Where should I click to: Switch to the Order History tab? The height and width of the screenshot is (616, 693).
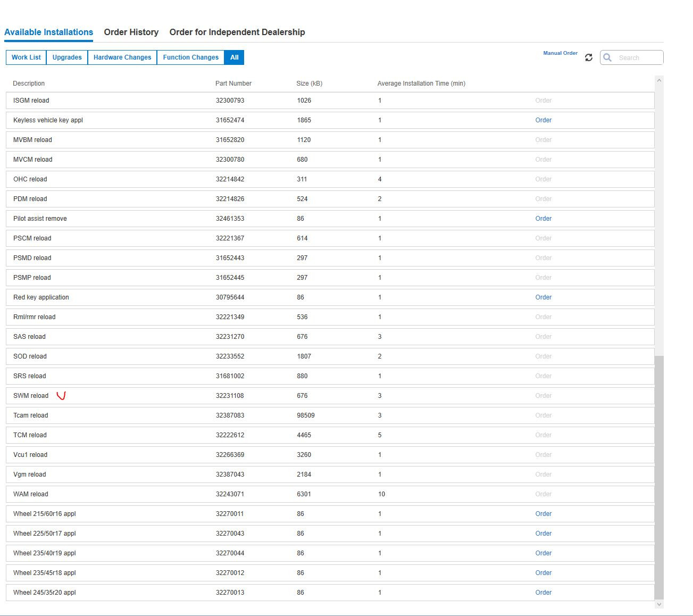[x=131, y=32]
